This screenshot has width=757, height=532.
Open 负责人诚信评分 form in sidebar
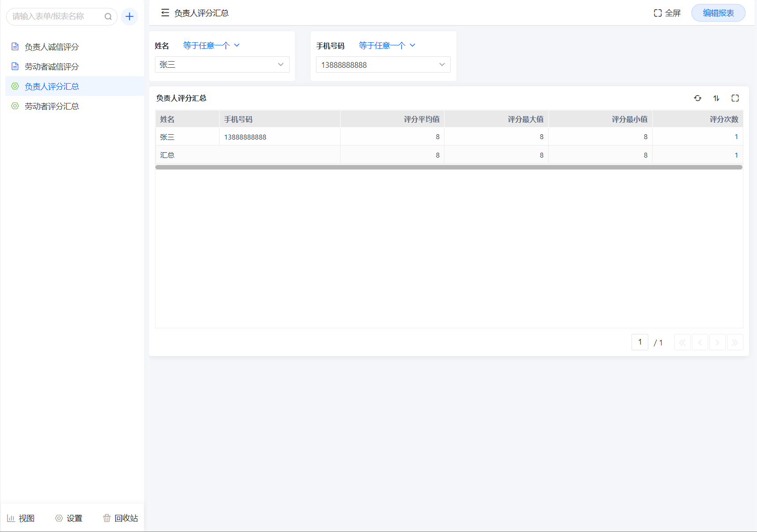(x=51, y=47)
